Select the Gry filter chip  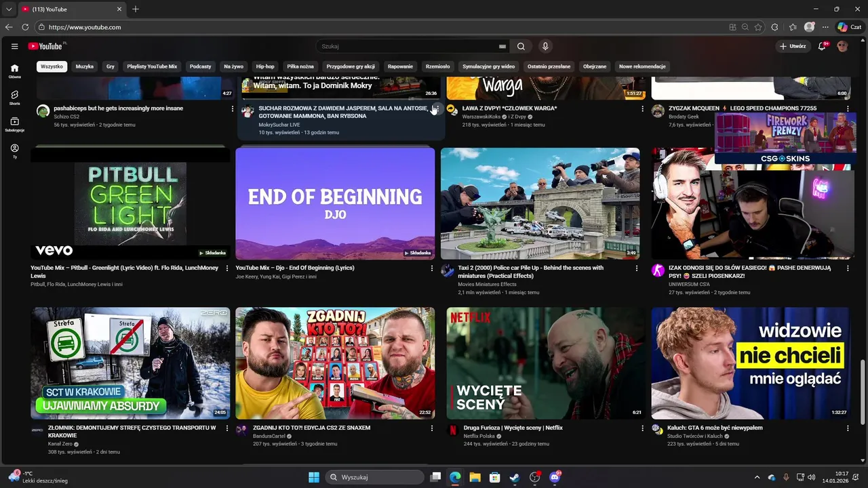tap(111, 66)
